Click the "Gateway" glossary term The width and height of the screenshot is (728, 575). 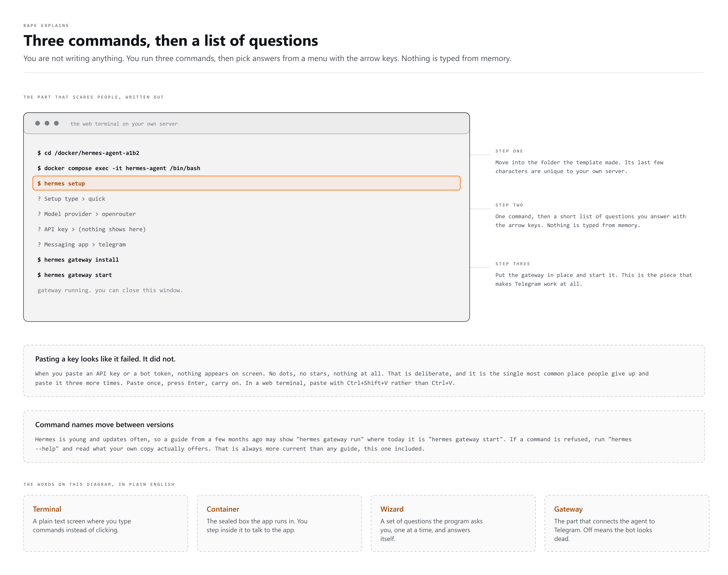click(568, 509)
